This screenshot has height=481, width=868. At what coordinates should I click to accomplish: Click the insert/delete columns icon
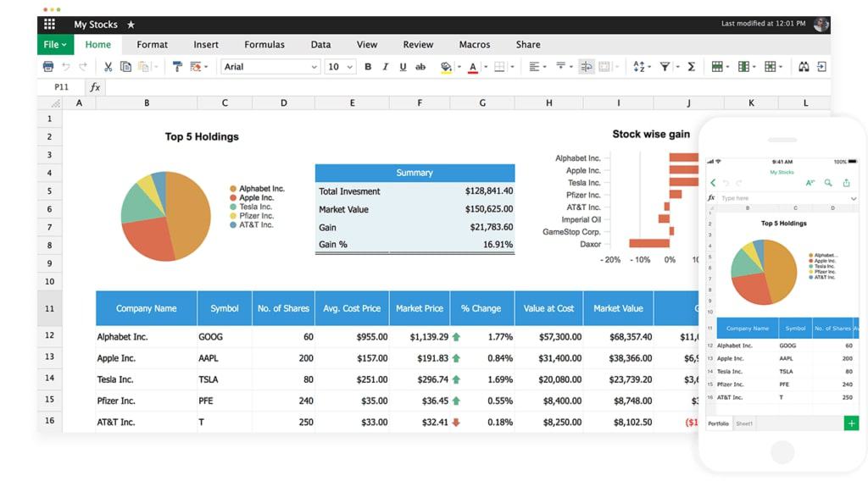click(x=744, y=67)
